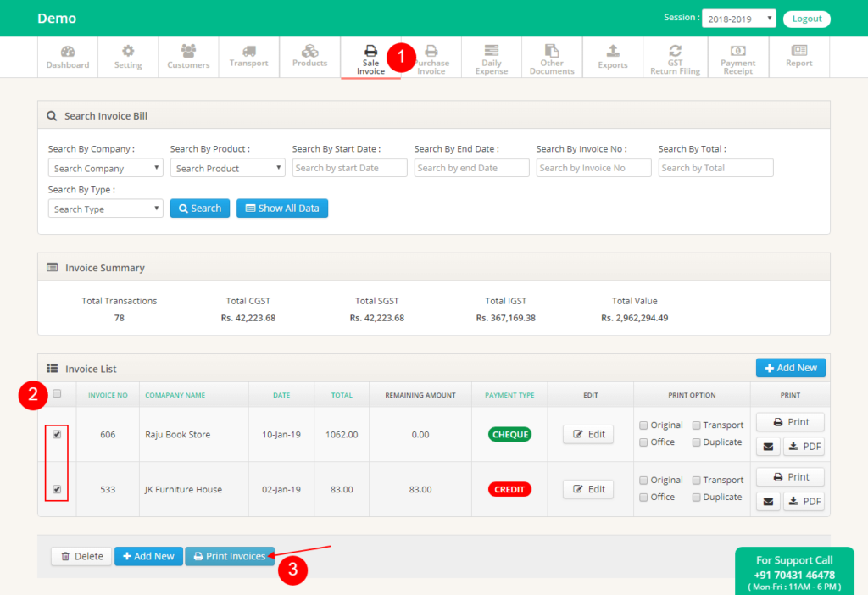Screen dimensions: 868x595
Task: Open the Search Type dropdown
Action: pos(105,208)
